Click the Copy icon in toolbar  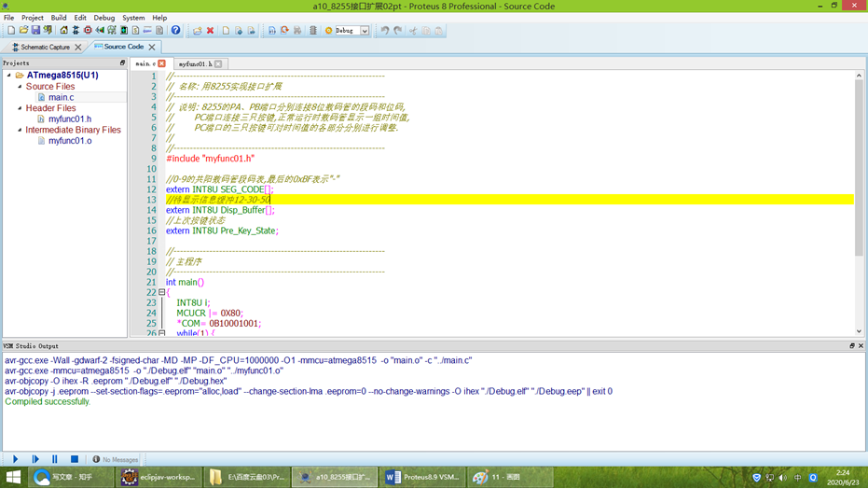[x=426, y=31]
